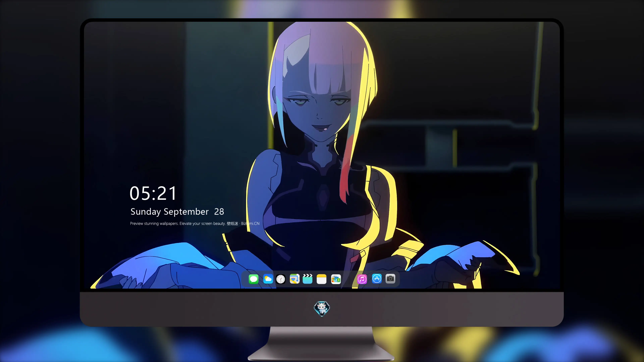644x362 pixels.
Task: Click the 'Sunday September 28' date text
Action: pyautogui.click(x=177, y=212)
